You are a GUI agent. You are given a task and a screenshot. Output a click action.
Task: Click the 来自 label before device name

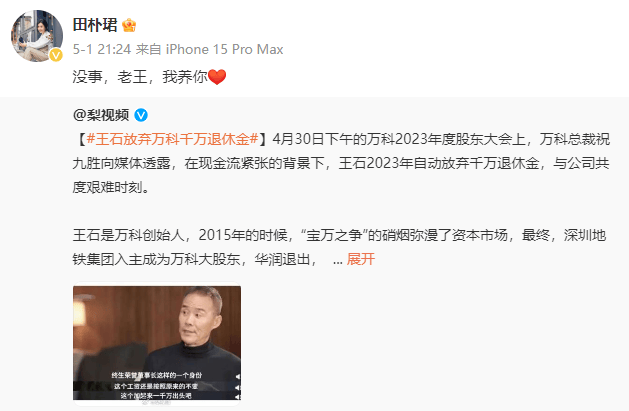pyautogui.click(x=148, y=49)
